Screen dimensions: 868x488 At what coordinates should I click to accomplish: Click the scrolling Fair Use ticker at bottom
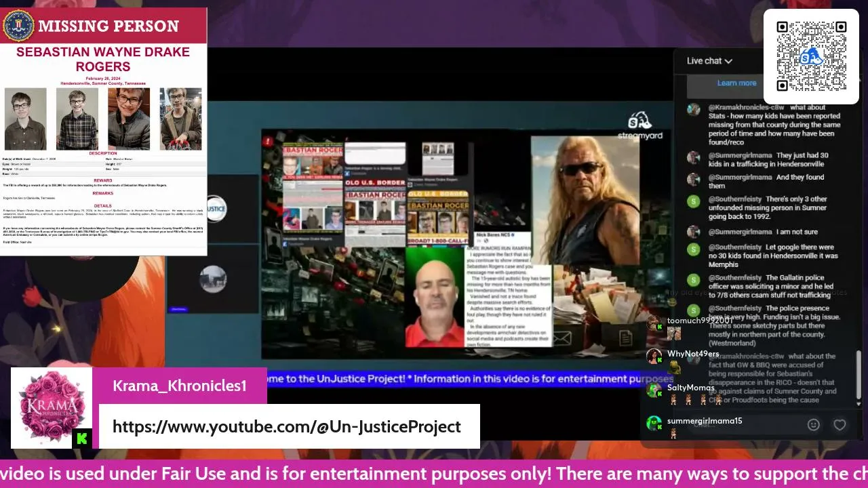pos(434,473)
